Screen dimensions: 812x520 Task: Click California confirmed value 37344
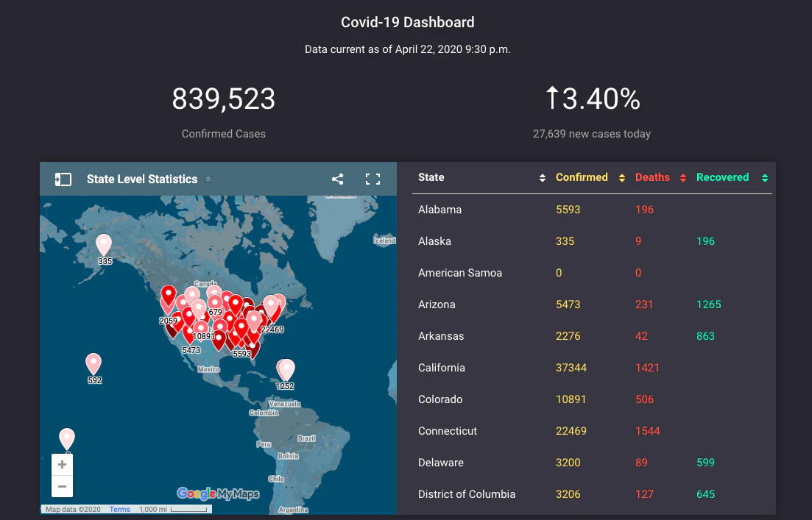pos(571,367)
